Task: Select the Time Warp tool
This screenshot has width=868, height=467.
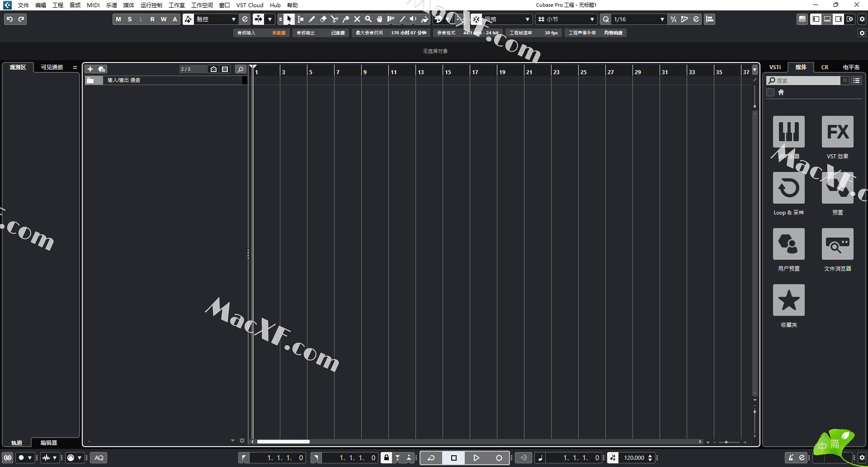Action: click(x=391, y=19)
